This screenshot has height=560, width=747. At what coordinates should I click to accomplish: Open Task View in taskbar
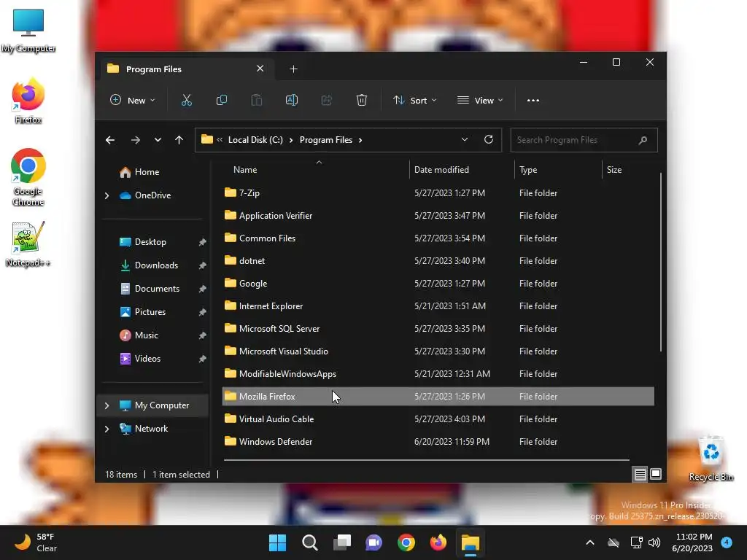[x=342, y=542]
